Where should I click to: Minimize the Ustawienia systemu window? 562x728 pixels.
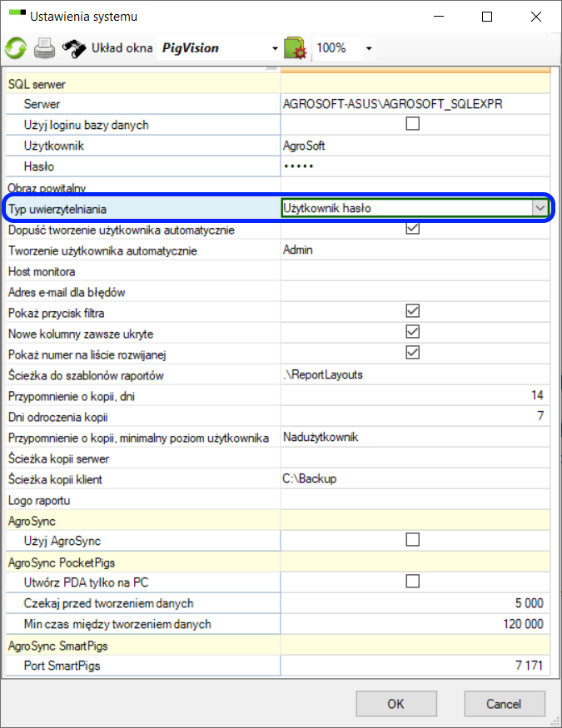coord(439,17)
